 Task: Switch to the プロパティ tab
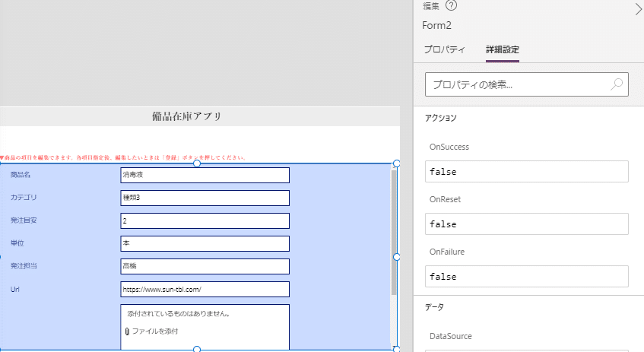pyautogui.click(x=444, y=49)
